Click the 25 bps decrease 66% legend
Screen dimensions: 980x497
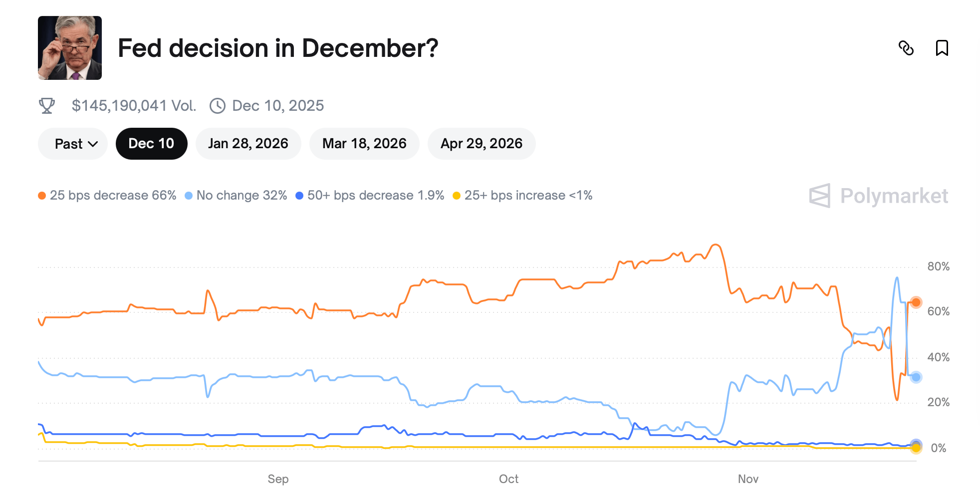click(x=107, y=195)
